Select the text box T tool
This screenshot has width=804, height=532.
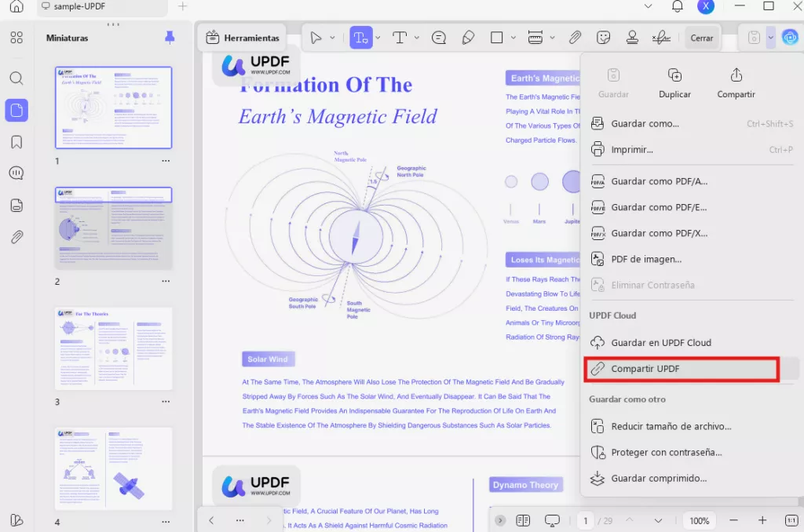click(x=400, y=38)
